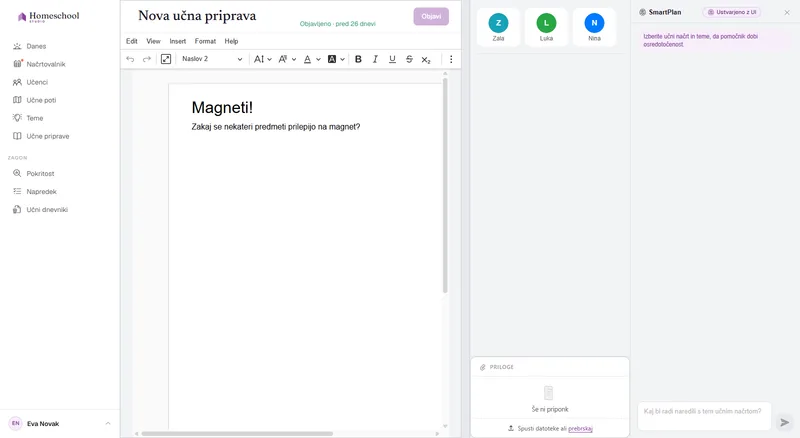Click the SmartPlan panel icon
This screenshot has height=438, width=800.
(x=642, y=12)
